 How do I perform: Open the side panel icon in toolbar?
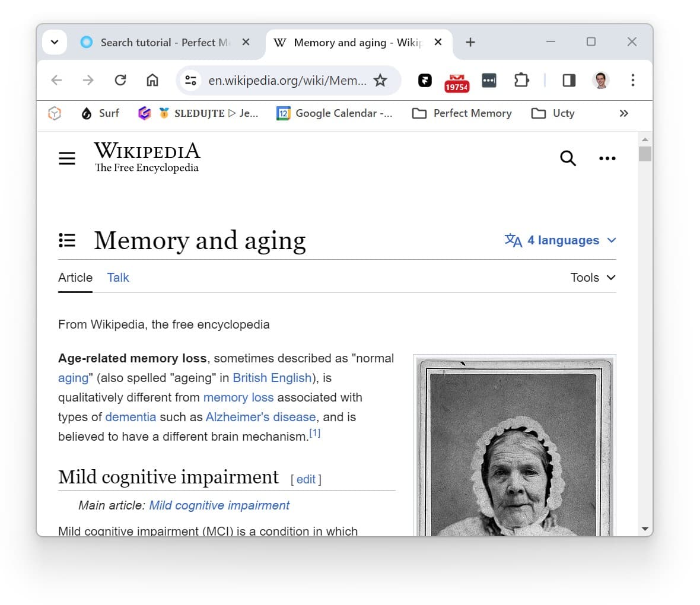[x=568, y=80]
